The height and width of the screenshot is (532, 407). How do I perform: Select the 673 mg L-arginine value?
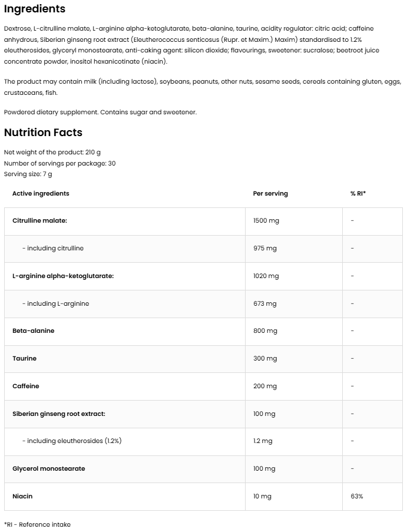click(x=264, y=303)
